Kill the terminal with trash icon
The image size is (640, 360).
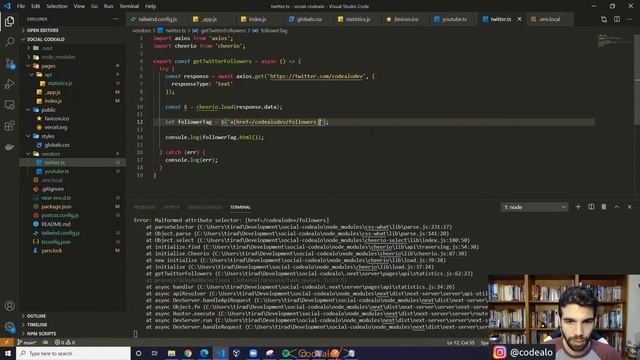pyautogui.click(x=604, y=207)
